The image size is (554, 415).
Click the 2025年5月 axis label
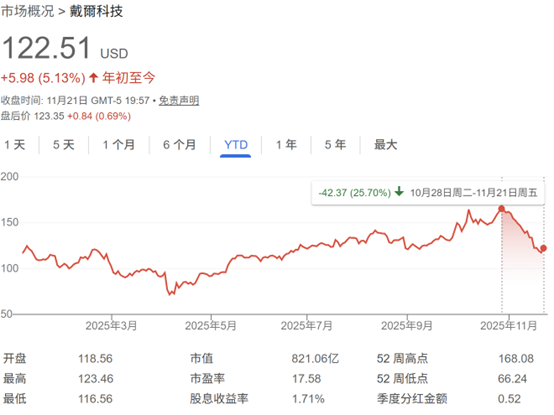(211, 326)
